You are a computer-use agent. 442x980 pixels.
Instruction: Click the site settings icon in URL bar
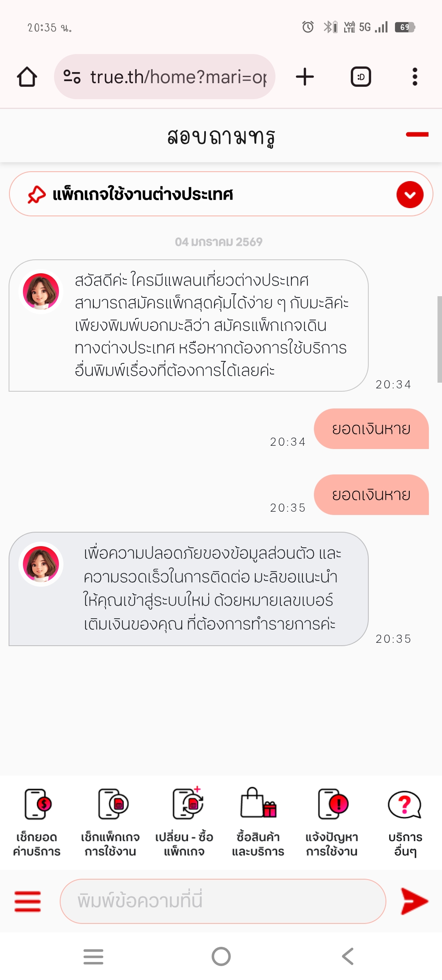pyautogui.click(x=72, y=77)
